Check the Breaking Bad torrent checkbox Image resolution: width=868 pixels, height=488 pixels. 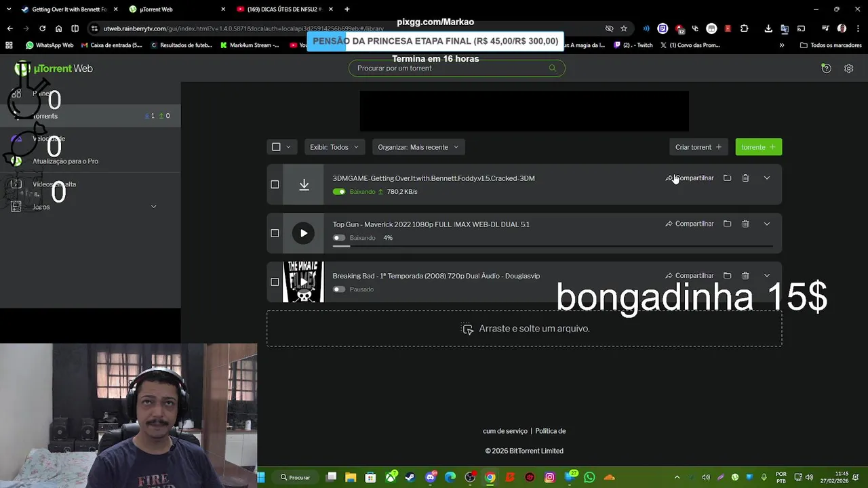tap(275, 282)
